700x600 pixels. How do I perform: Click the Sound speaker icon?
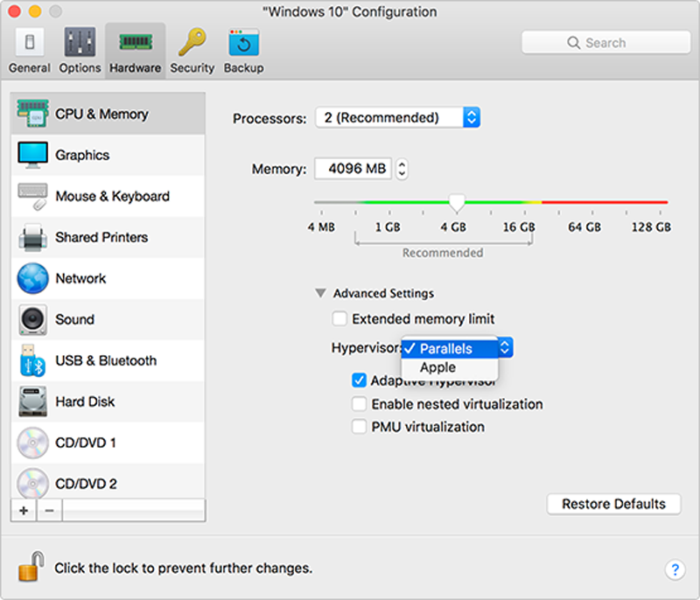(x=32, y=319)
